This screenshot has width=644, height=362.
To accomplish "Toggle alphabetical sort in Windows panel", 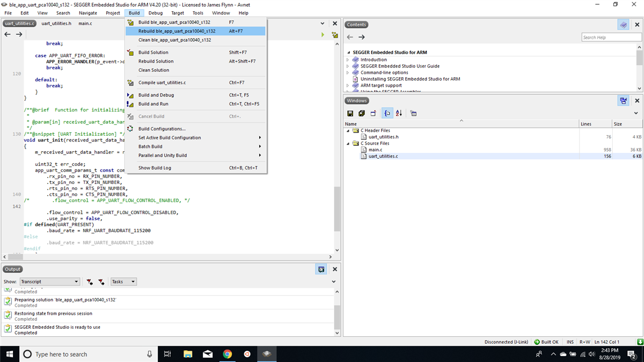I will coord(399,113).
